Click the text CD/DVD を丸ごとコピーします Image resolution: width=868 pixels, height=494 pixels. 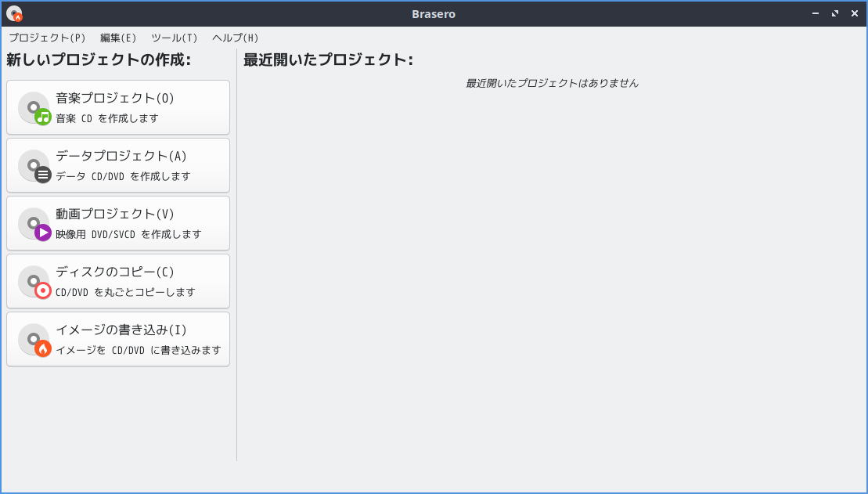coord(126,293)
